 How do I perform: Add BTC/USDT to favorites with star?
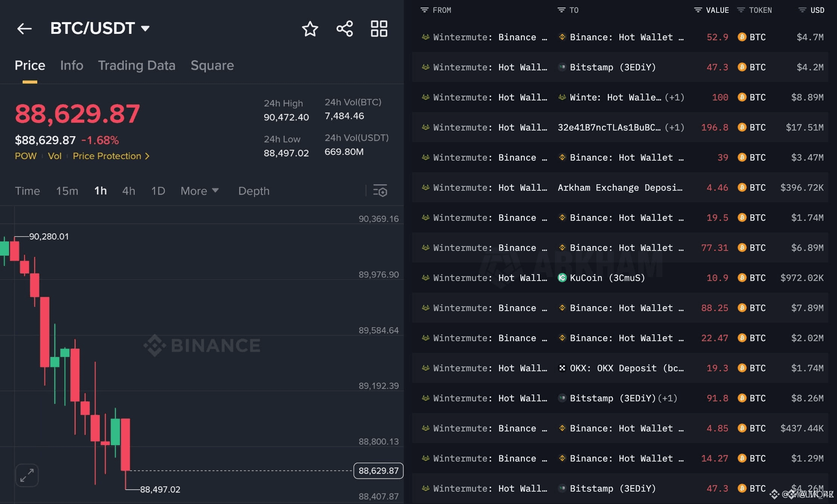click(310, 29)
